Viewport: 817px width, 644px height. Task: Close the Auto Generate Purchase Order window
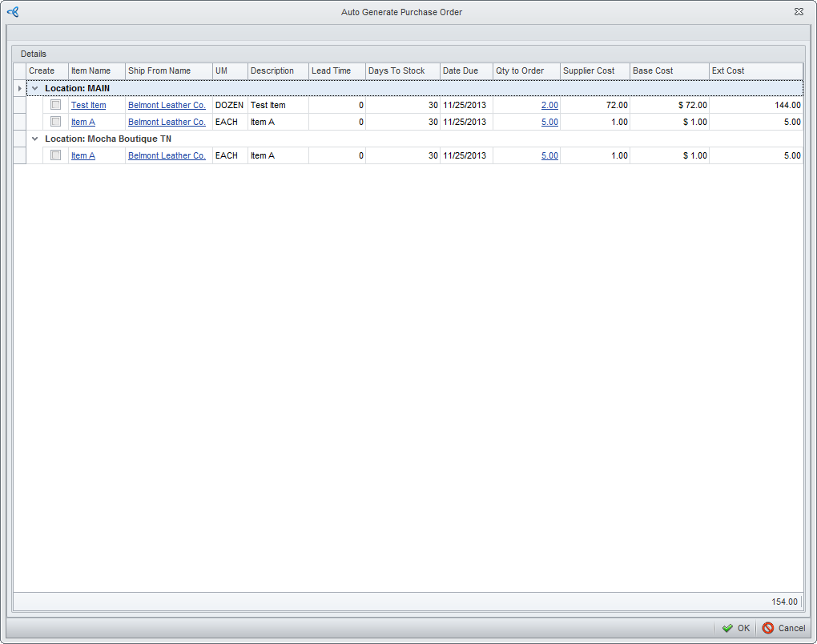coord(799,12)
